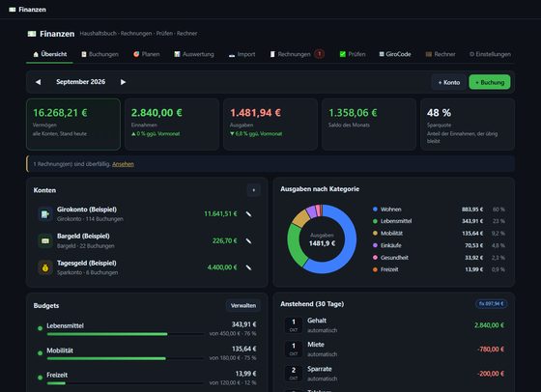This screenshot has width=541, height=392.
Task: Click the Finanzen logo icon in header
Action: click(32, 34)
